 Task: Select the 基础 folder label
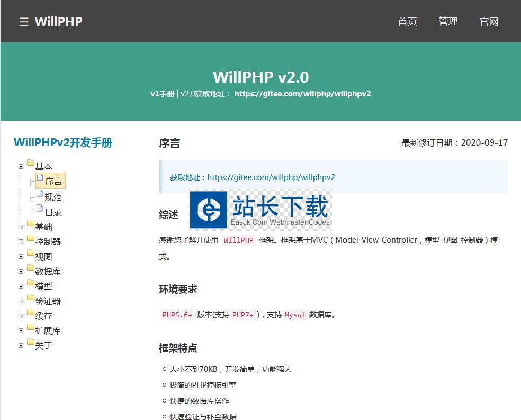pos(43,227)
